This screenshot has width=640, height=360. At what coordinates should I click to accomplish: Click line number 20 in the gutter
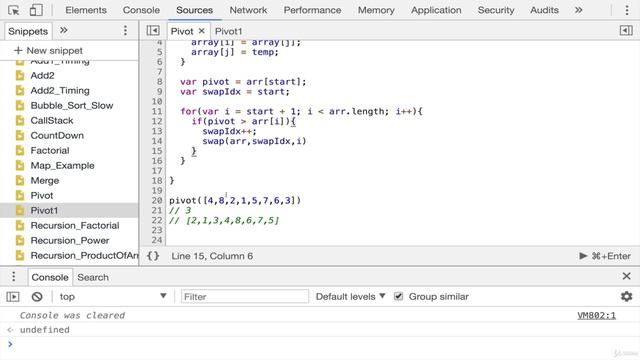(157, 200)
